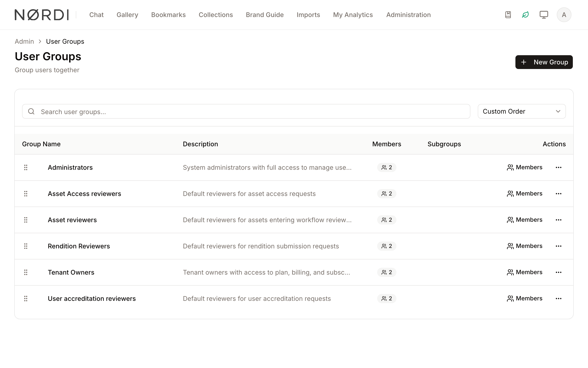Click the search magnifier icon
The width and height of the screenshot is (588, 368).
pyautogui.click(x=31, y=112)
